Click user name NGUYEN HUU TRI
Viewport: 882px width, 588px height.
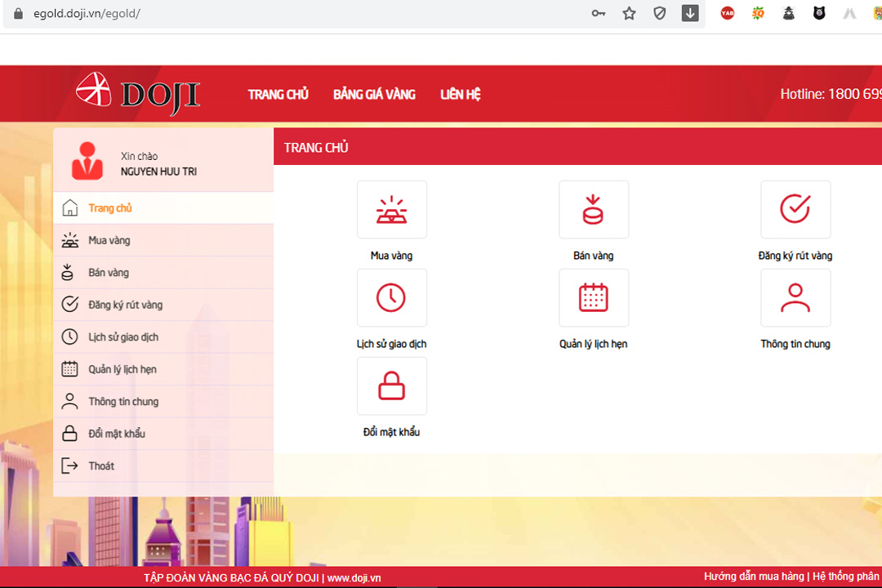(158, 171)
